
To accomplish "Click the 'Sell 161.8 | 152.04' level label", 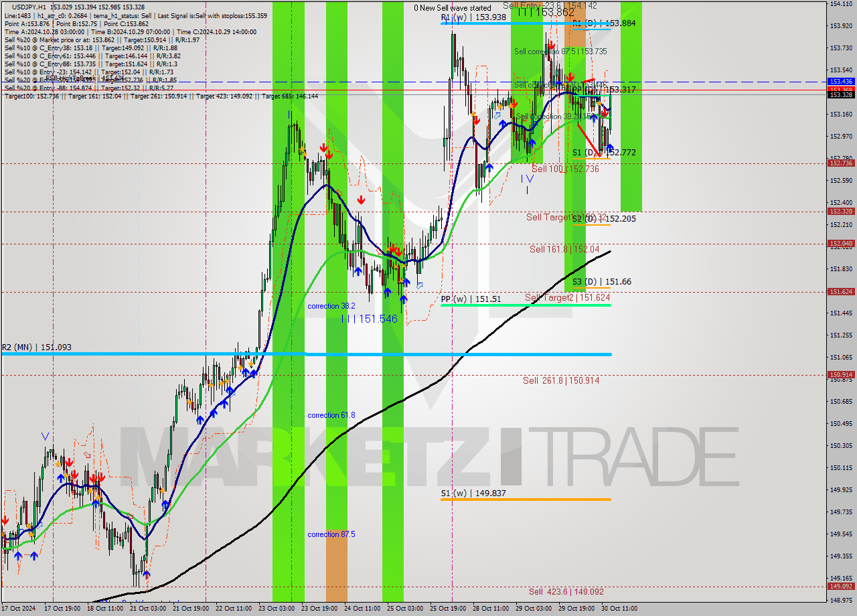I will coord(564,249).
